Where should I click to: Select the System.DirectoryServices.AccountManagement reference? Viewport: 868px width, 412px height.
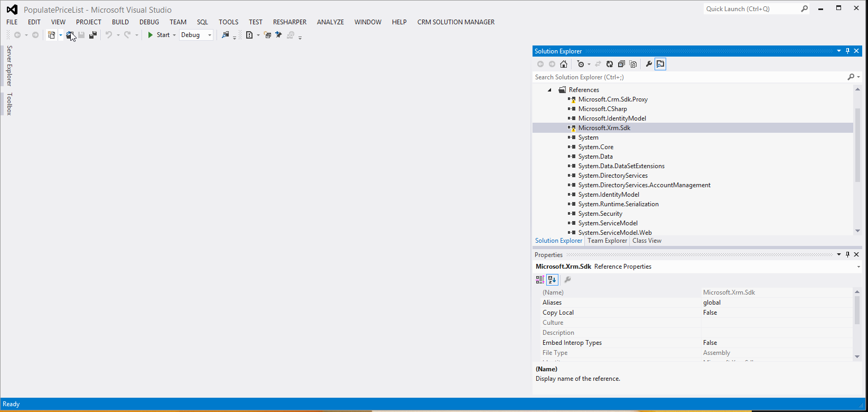click(645, 185)
